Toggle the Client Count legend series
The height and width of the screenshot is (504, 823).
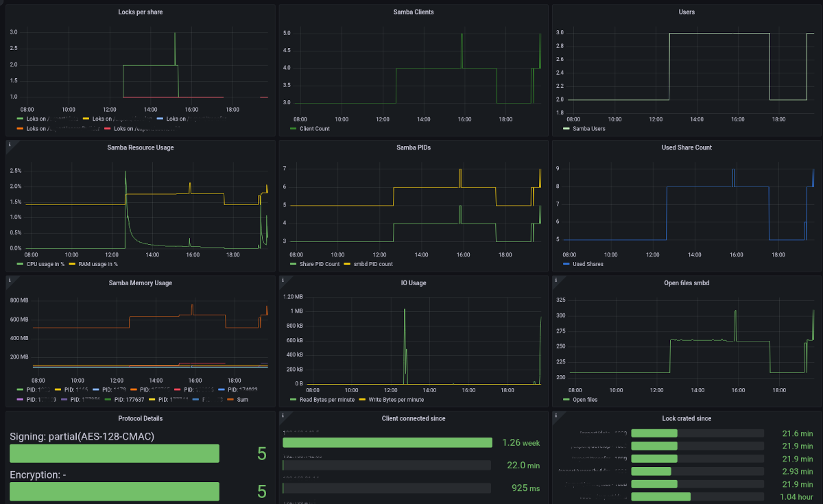coord(315,128)
